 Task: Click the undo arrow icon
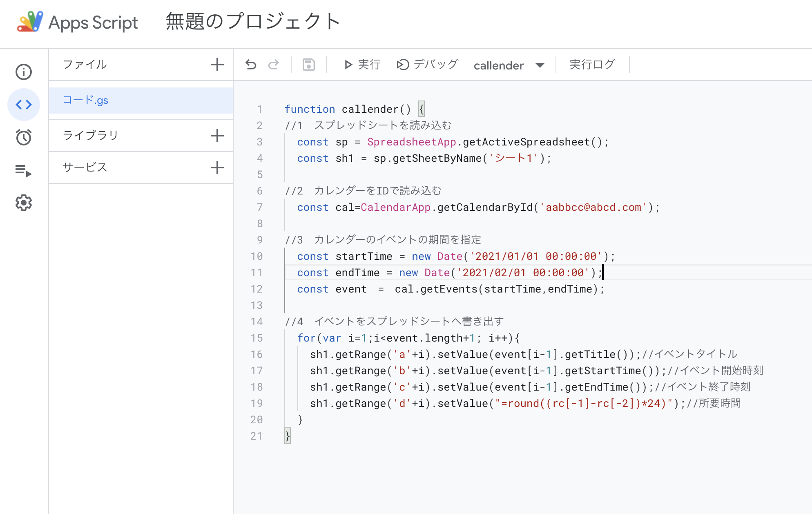(250, 65)
